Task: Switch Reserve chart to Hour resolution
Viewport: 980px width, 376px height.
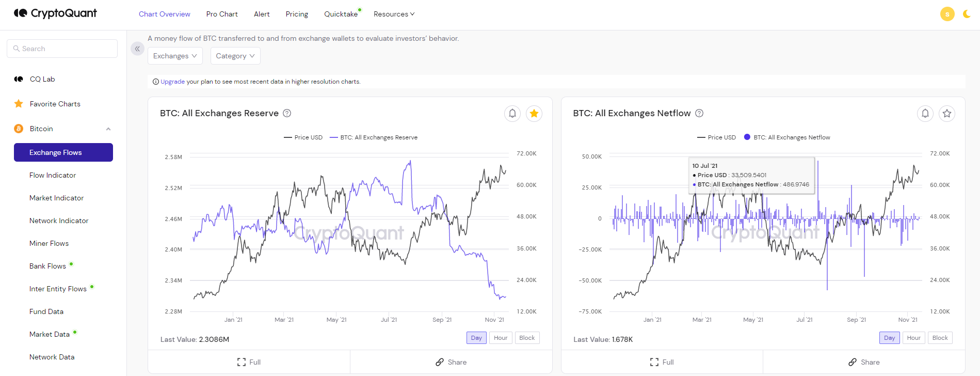Action: click(501, 338)
